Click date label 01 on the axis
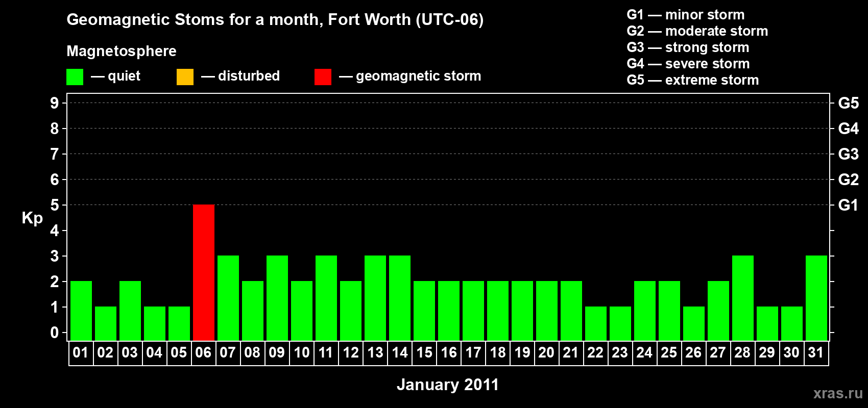Image resolution: width=868 pixels, height=408 pixels. [81, 352]
